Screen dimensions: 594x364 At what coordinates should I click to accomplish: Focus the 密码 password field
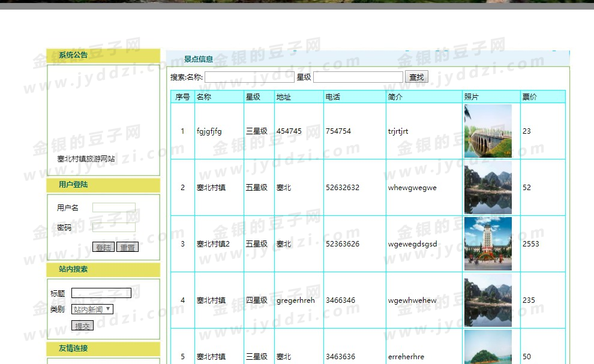tap(113, 227)
